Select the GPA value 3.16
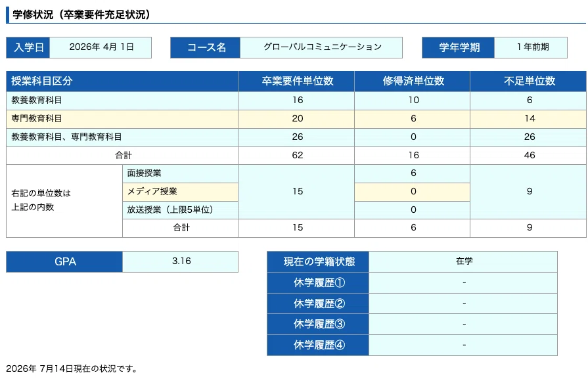This screenshot has width=588, height=379. [x=181, y=261]
